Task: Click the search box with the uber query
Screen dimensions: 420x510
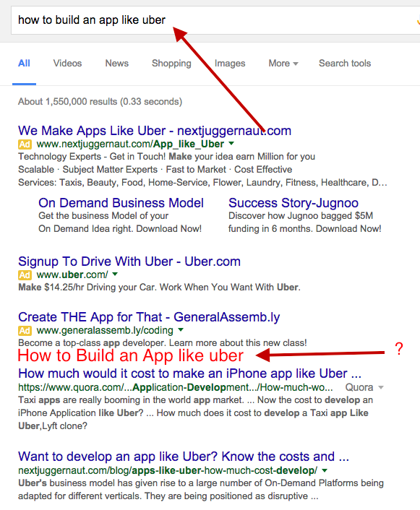Action: point(215,20)
